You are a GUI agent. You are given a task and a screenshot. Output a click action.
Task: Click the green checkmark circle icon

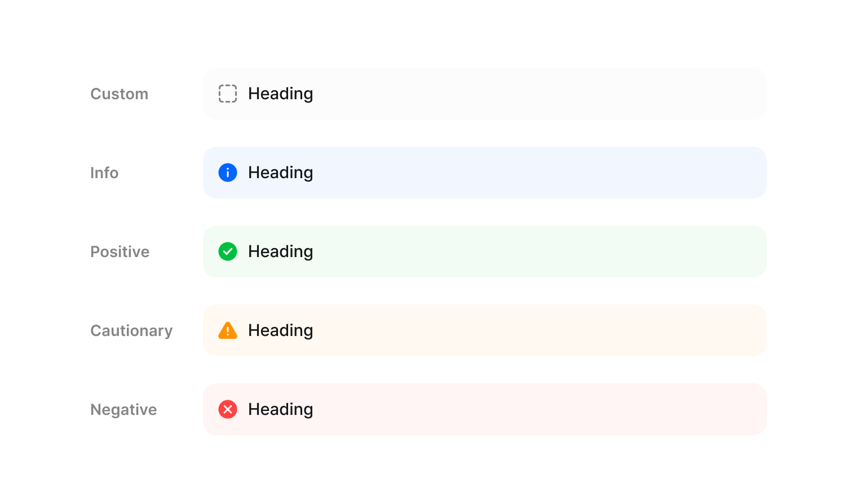[x=228, y=251]
